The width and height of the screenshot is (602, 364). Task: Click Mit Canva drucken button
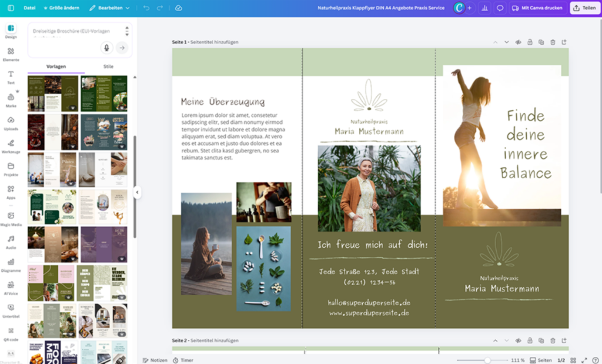537,8
